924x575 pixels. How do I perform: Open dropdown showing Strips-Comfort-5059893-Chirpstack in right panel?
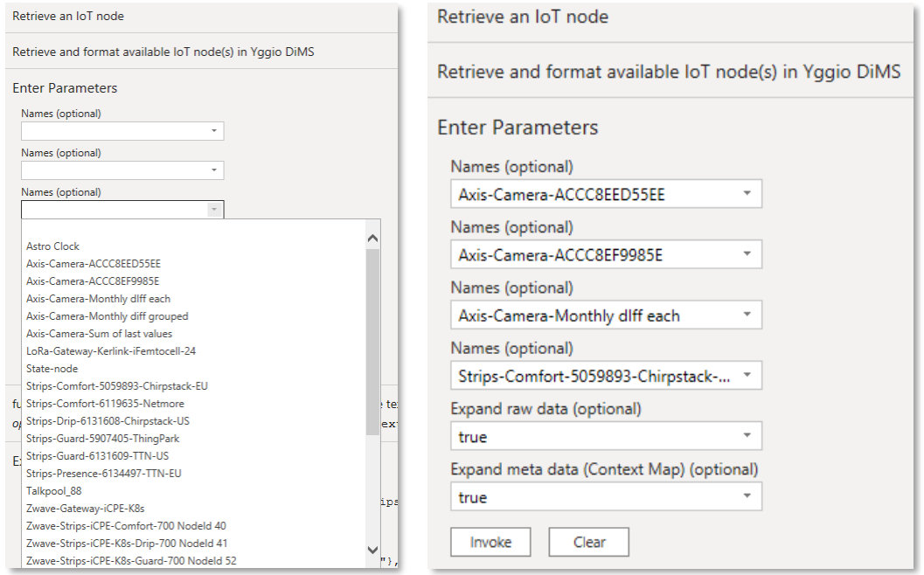(x=606, y=375)
